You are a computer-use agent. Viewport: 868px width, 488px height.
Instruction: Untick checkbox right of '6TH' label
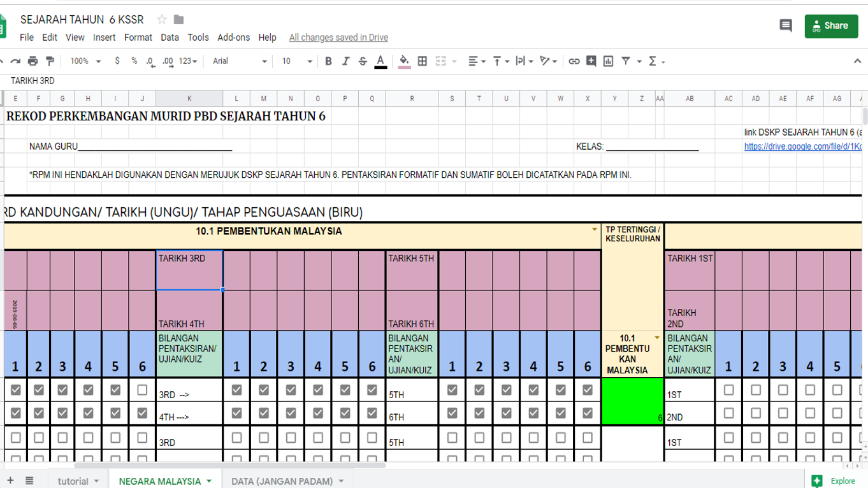coord(452,413)
